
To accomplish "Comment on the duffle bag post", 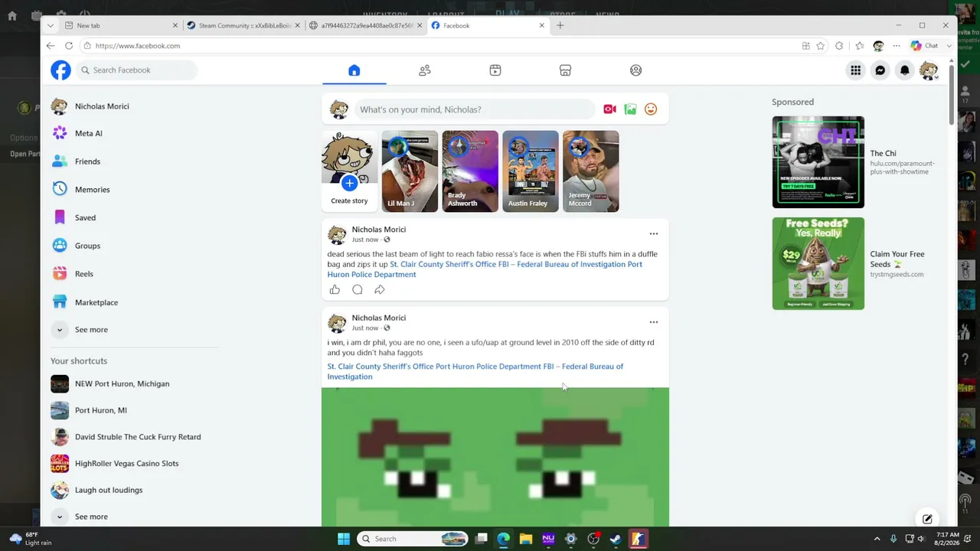I will pos(357,289).
